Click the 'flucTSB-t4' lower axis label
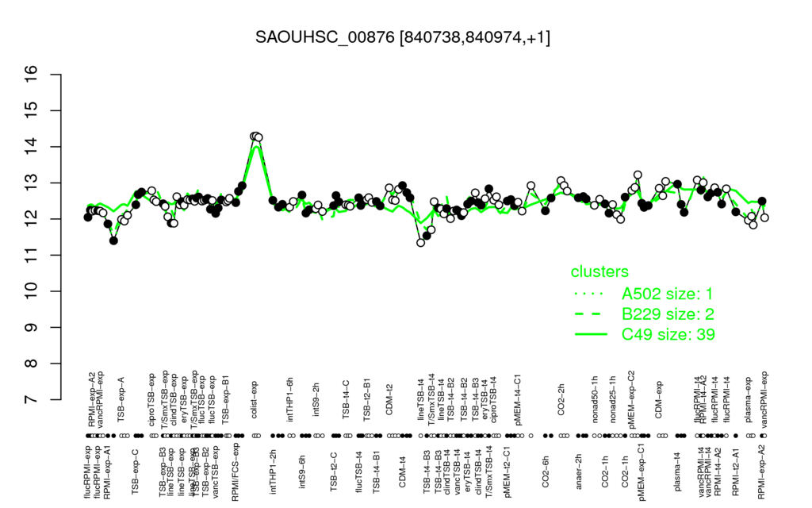The width and height of the screenshot is (812, 508). pyautogui.click(x=360, y=470)
